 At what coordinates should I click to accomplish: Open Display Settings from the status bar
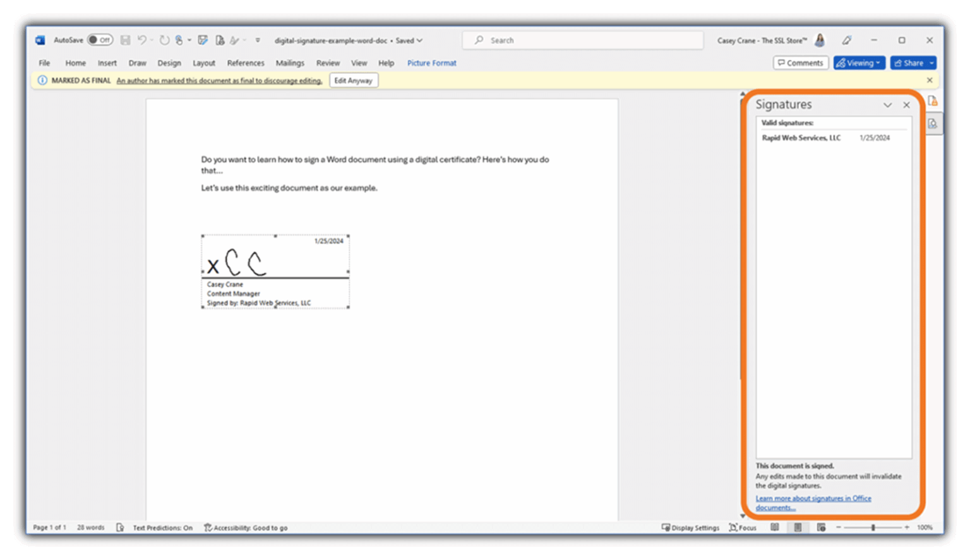click(x=690, y=528)
